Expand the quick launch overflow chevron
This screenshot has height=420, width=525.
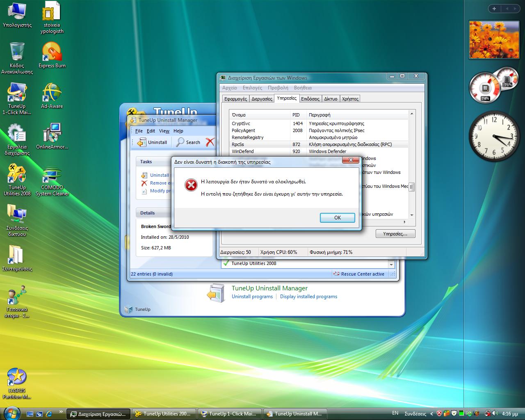[61, 412]
